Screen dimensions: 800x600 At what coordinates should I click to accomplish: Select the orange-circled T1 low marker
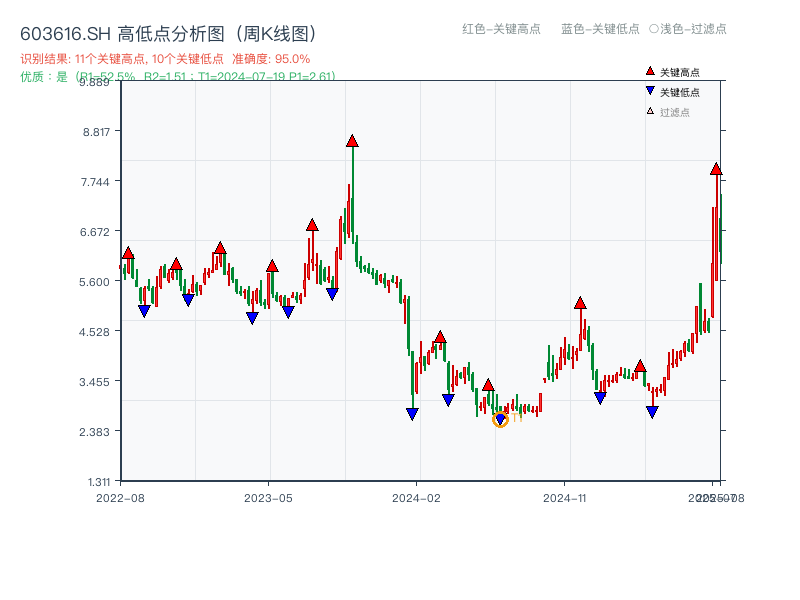coord(501,419)
